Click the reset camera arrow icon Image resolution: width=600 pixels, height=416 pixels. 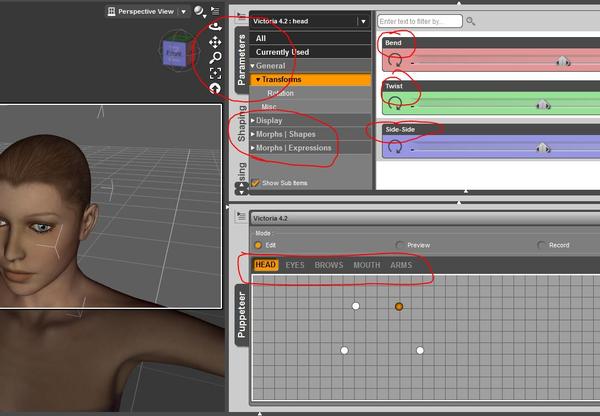(215, 88)
